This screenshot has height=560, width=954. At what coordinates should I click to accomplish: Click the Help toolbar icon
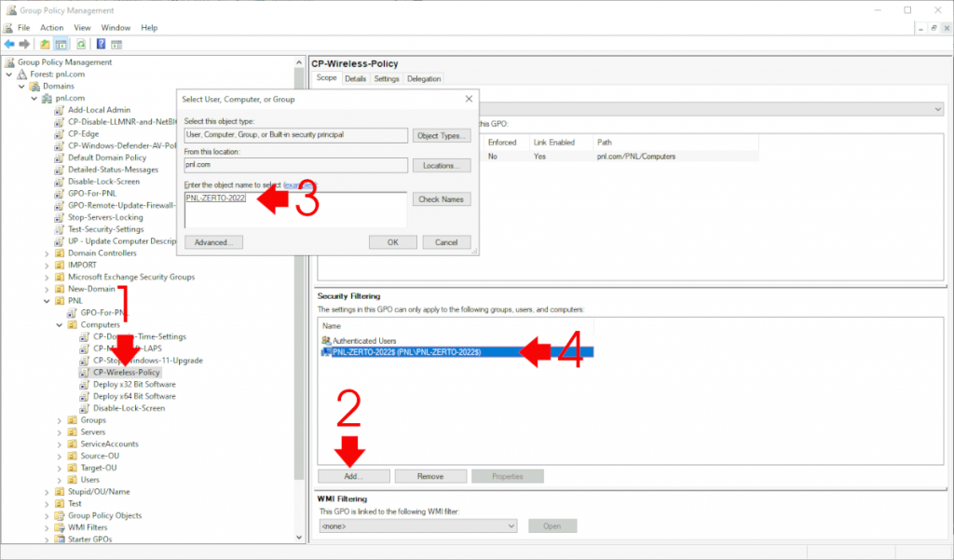click(101, 43)
